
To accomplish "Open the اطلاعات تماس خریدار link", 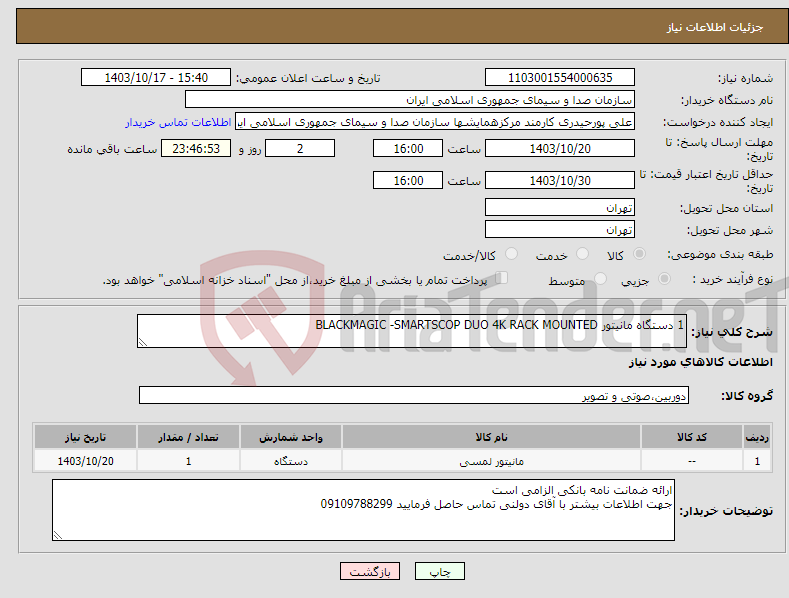I will click(178, 122).
